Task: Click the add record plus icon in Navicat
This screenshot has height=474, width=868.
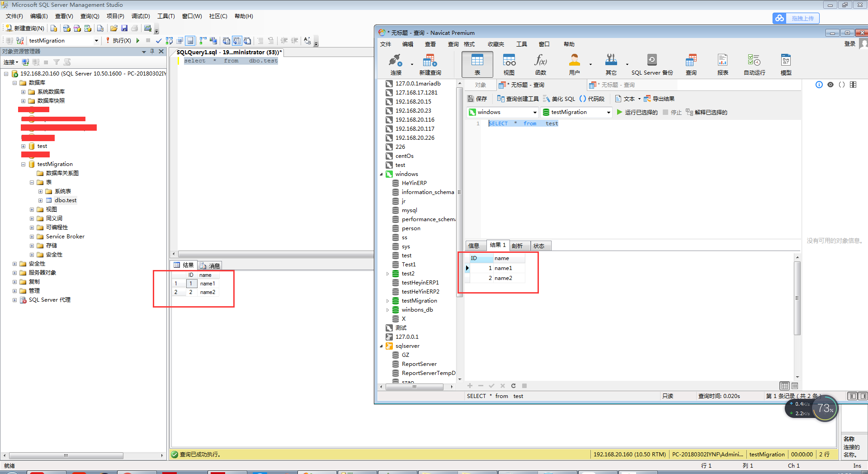Action: 470,386
